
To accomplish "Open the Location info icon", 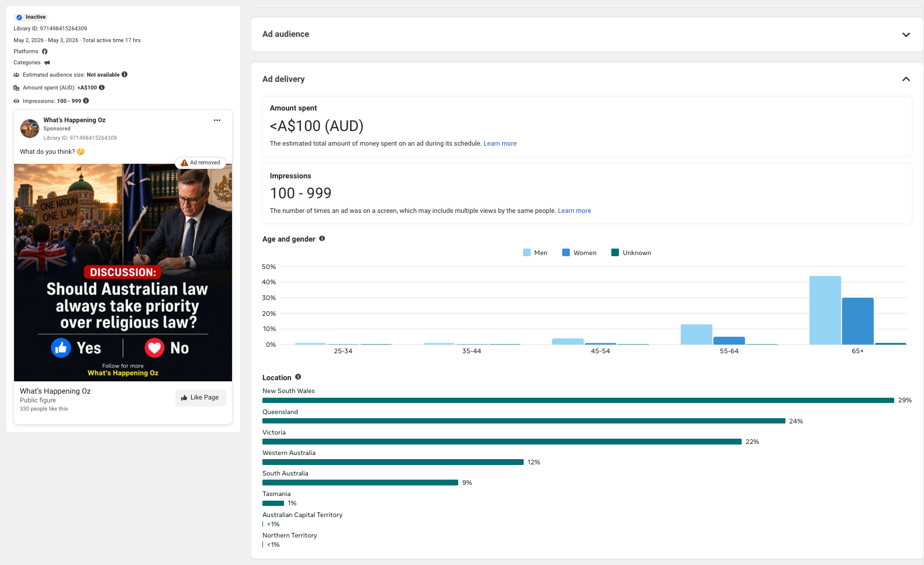I will [x=298, y=377].
